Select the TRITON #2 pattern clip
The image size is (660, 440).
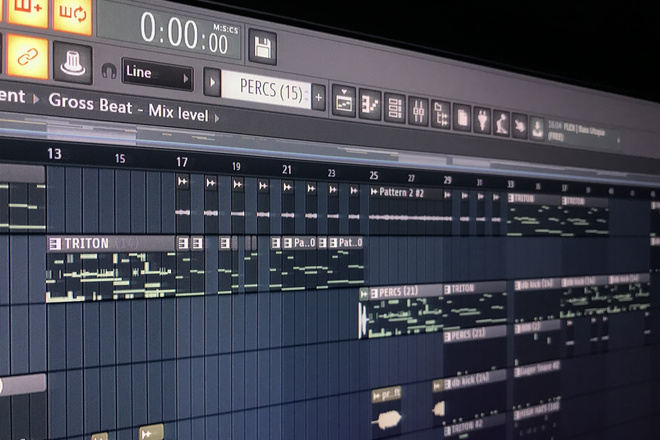click(x=473, y=428)
